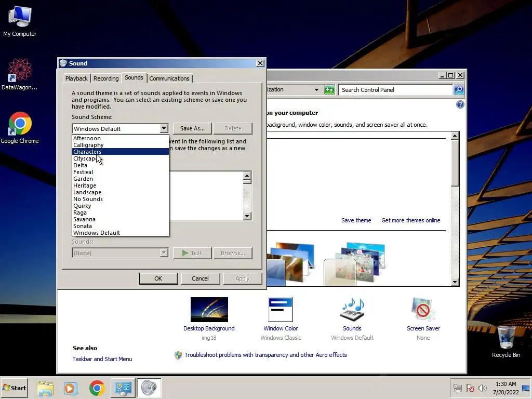Click the volume speaker tray icon
This screenshot has width=532, height=399.
click(x=482, y=388)
